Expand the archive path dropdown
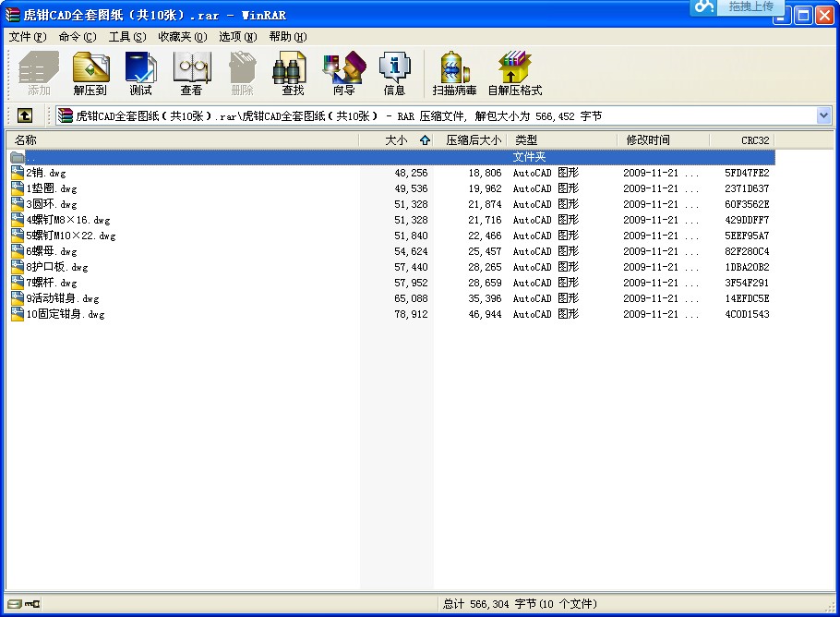 point(823,115)
